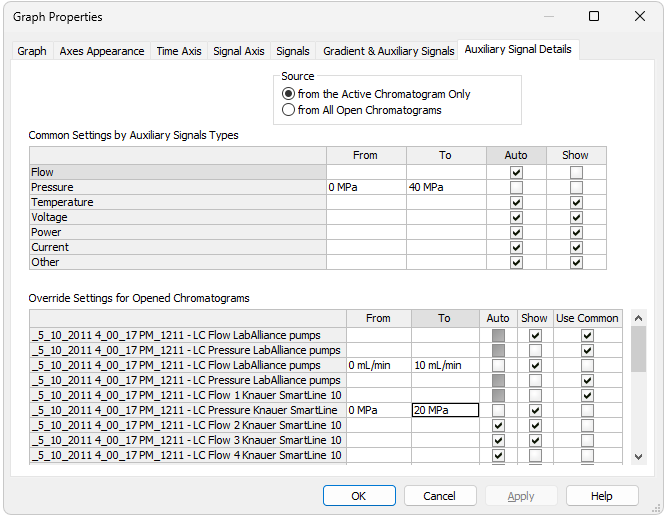Enable Show for LC Flow 1 Knauer row
The image size is (667, 517).
pyautogui.click(x=535, y=396)
